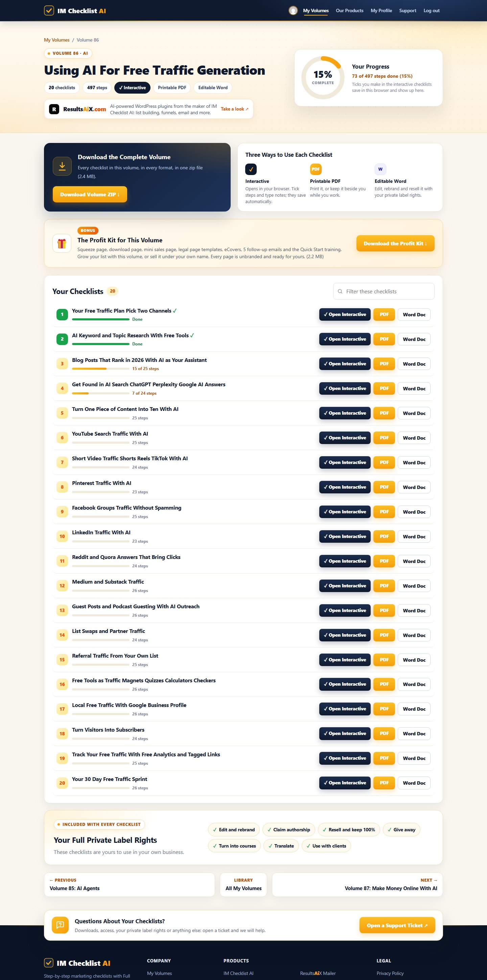The height and width of the screenshot is (980, 487).
Task: Click Download the Profit Kit button
Action: coord(395,243)
